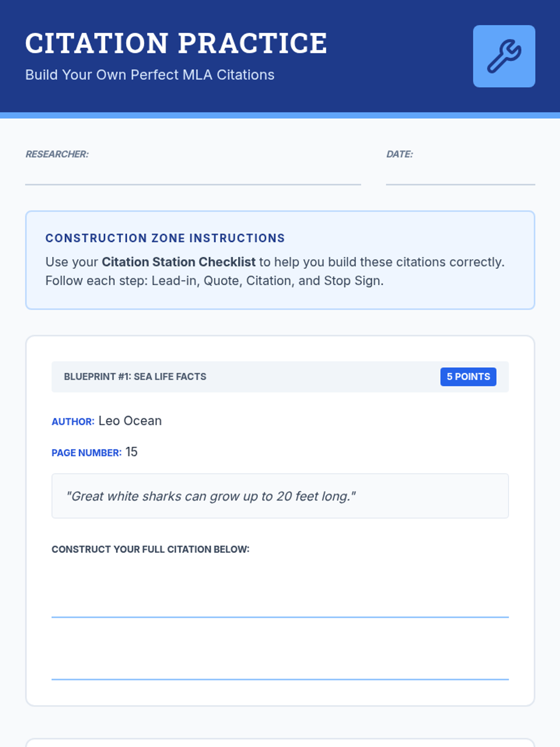560x747 pixels.
Task: Click the page number 15
Action: click(x=131, y=452)
